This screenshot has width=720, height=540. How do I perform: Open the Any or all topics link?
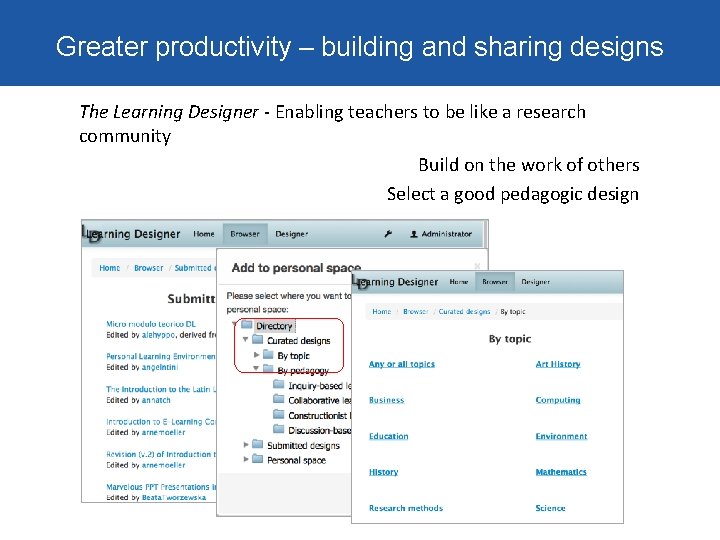click(x=402, y=364)
